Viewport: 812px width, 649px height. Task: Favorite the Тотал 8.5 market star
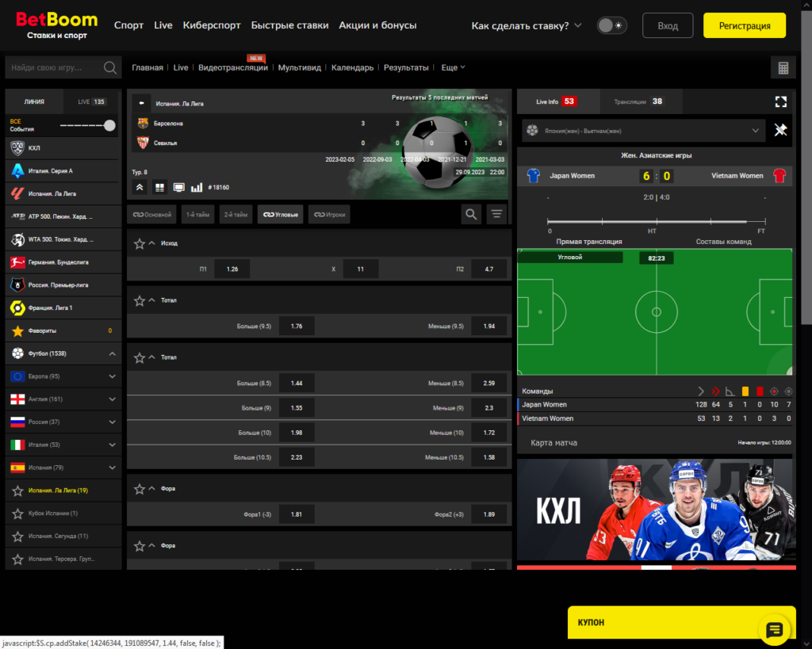tap(140, 357)
